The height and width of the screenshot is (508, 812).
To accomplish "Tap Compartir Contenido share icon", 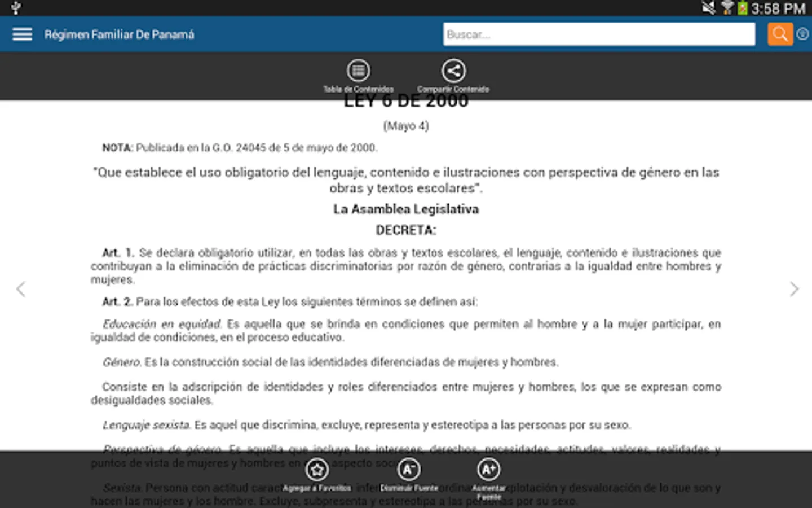I will [453, 76].
